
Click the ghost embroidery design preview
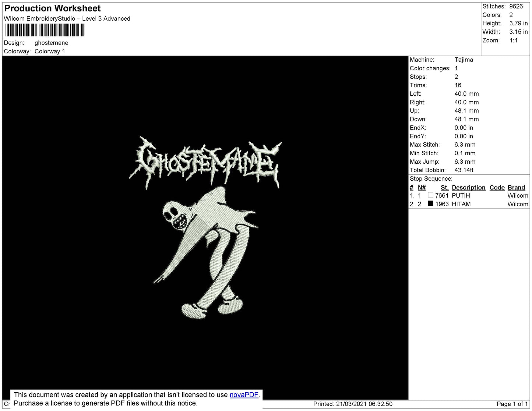point(205,253)
